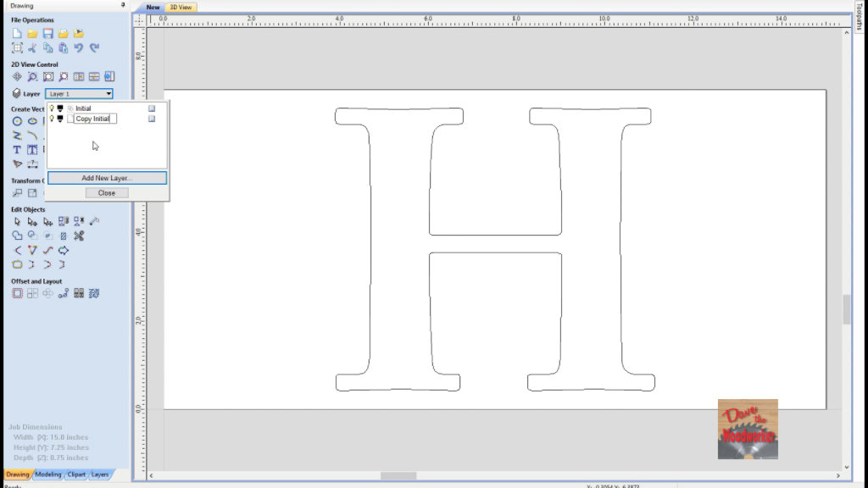Click the scroll-right arrow of horizontal scrollbar
This screenshot has width=868, height=488.
838,476
